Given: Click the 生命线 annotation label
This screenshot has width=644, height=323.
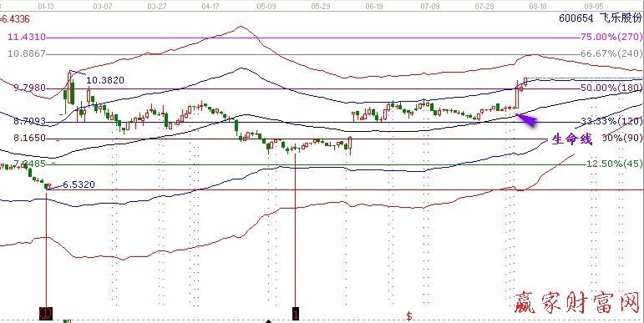Looking at the screenshot, I should [x=572, y=139].
